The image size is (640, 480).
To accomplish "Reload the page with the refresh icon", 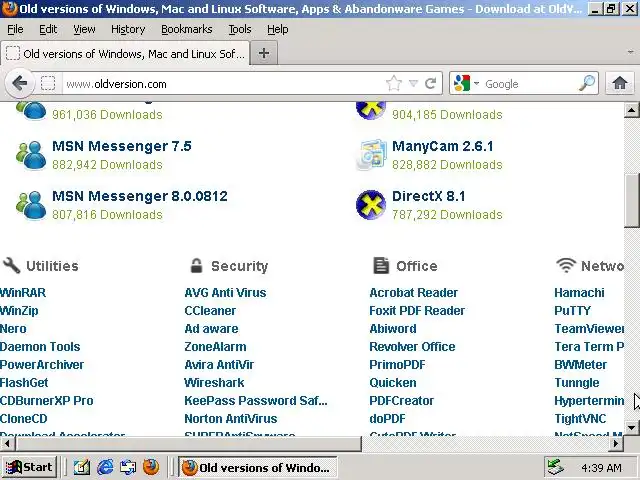I will [x=431, y=84].
